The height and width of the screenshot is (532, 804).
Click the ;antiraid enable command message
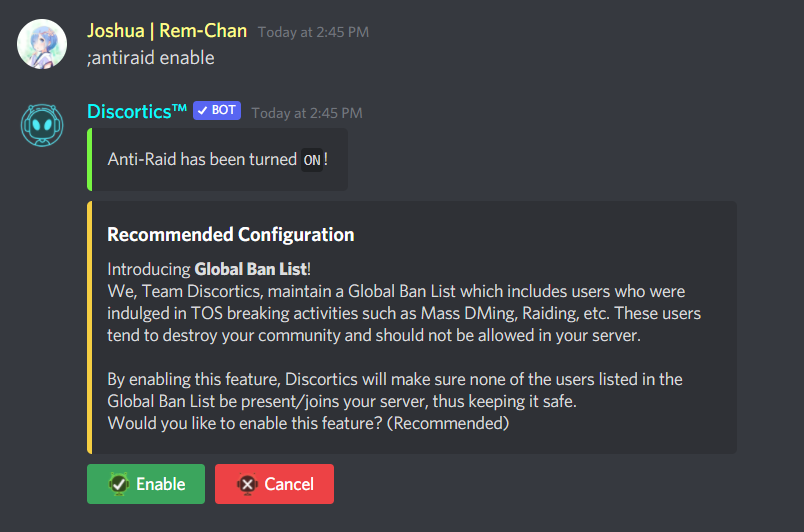[151, 57]
